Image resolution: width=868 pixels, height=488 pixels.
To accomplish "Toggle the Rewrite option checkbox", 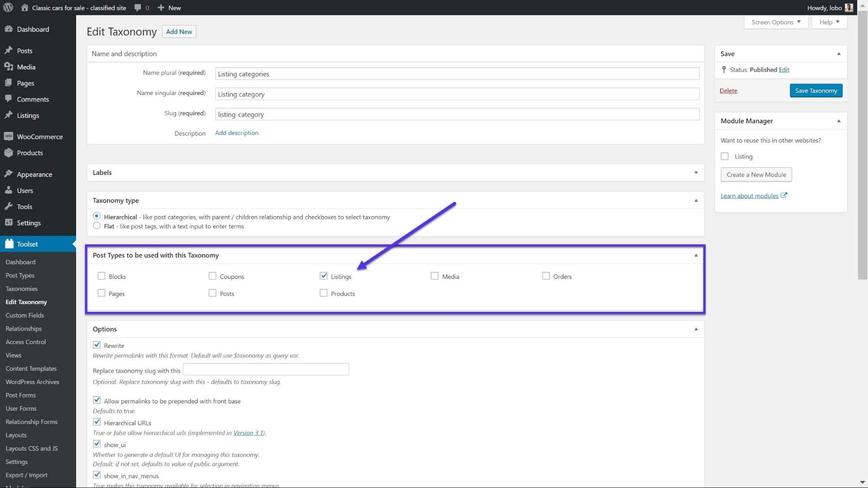I will point(96,344).
